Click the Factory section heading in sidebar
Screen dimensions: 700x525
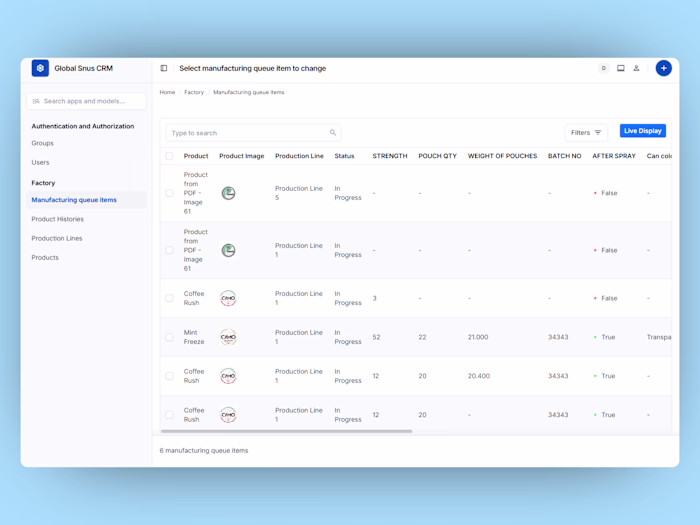pos(43,183)
